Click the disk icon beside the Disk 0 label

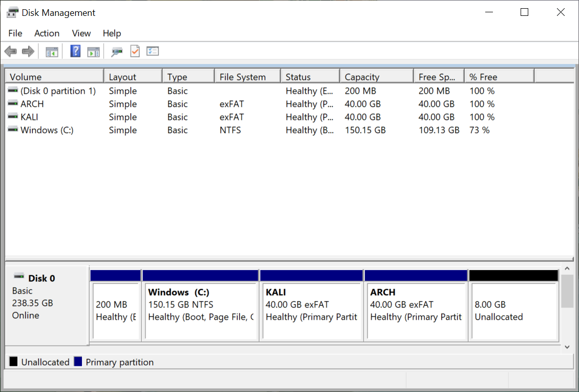tap(19, 277)
